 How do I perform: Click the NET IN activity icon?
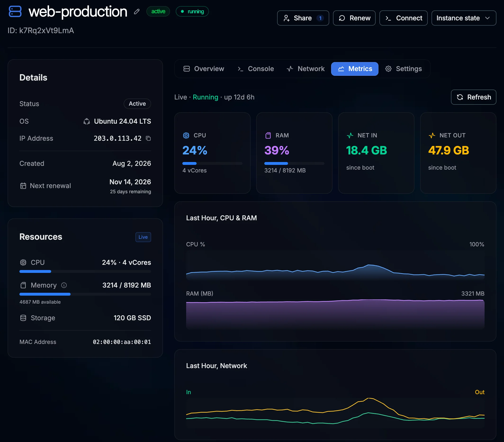[x=350, y=135]
